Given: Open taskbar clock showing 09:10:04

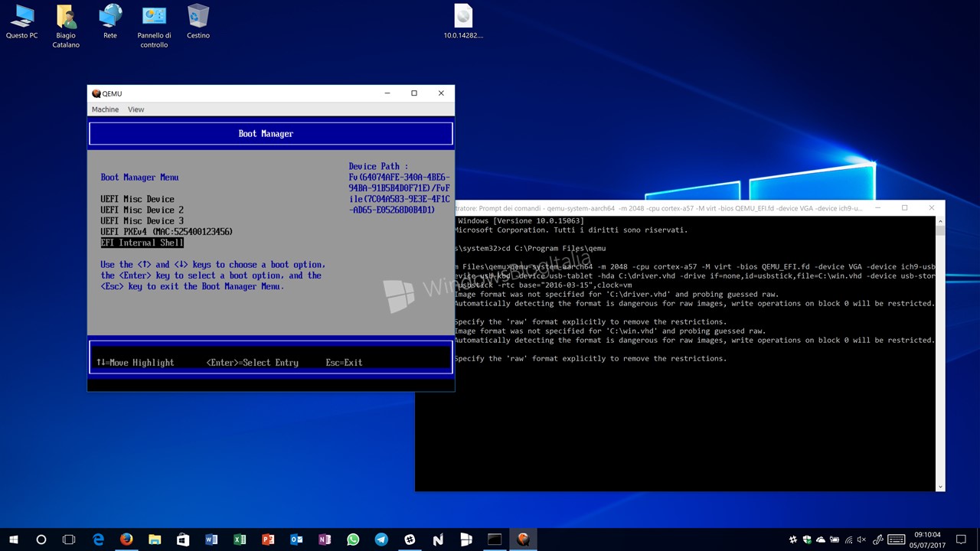Looking at the screenshot, I should (x=927, y=540).
